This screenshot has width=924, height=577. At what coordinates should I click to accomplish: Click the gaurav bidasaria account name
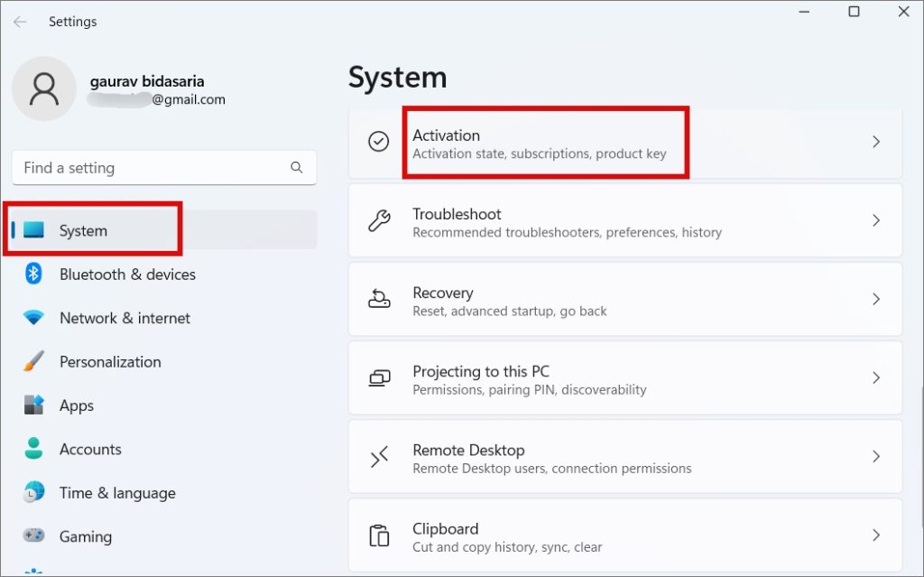[147, 81]
